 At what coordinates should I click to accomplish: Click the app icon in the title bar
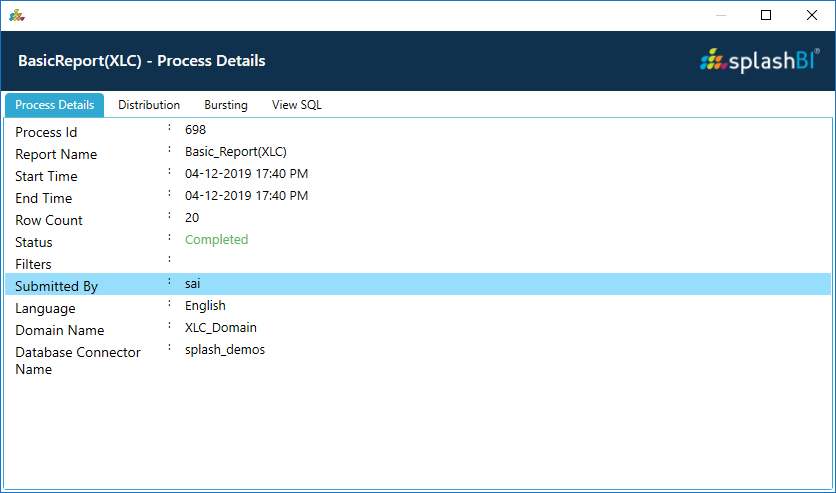point(17,15)
